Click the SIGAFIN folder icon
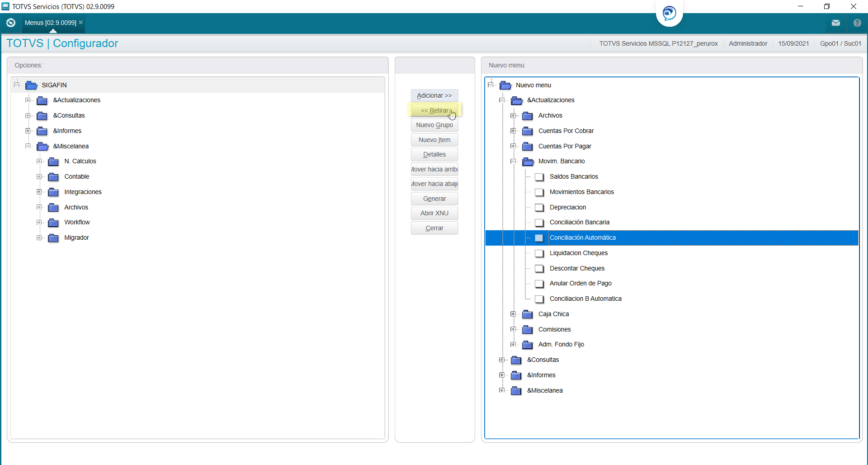 pyautogui.click(x=31, y=85)
